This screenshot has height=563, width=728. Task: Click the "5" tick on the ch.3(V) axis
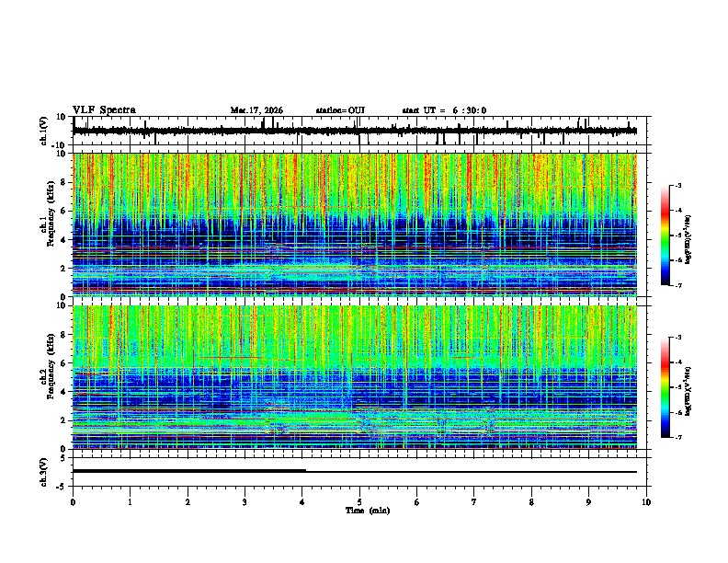[64, 458]
